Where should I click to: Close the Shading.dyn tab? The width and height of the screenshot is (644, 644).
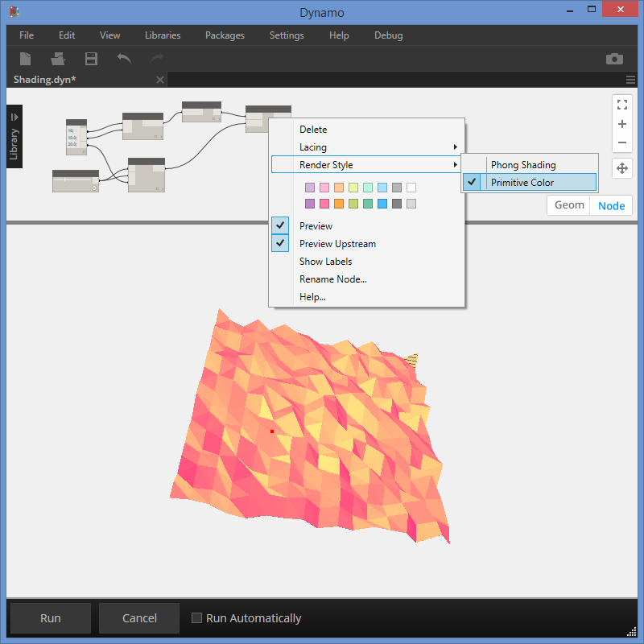160,80
